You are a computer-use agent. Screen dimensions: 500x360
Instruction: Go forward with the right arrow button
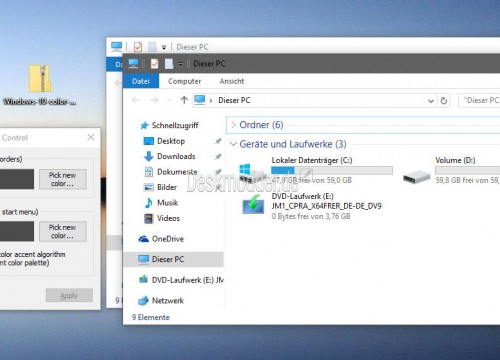coord(154,100)
